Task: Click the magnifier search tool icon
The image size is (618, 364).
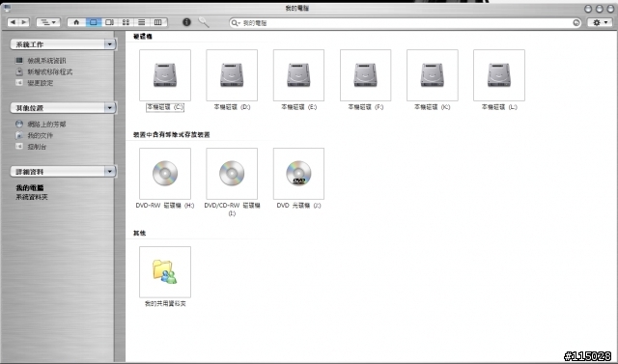Action: point(204,22)
